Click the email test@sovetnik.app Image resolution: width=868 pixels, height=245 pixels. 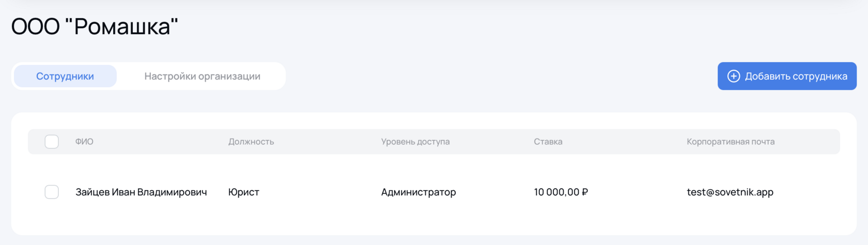click(730, 192)
